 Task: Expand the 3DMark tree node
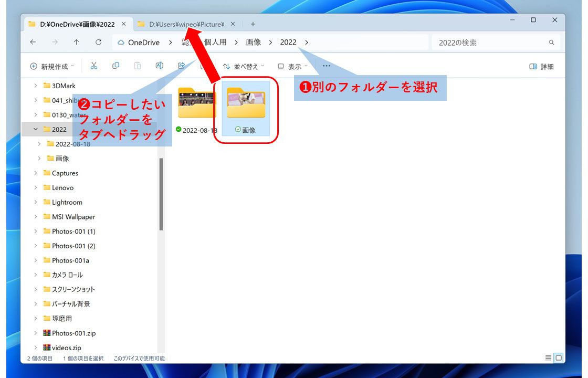pos(36,86)
